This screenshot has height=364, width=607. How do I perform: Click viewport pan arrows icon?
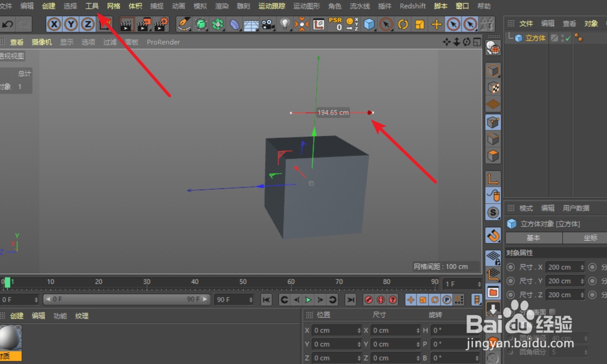click(447, 42)
